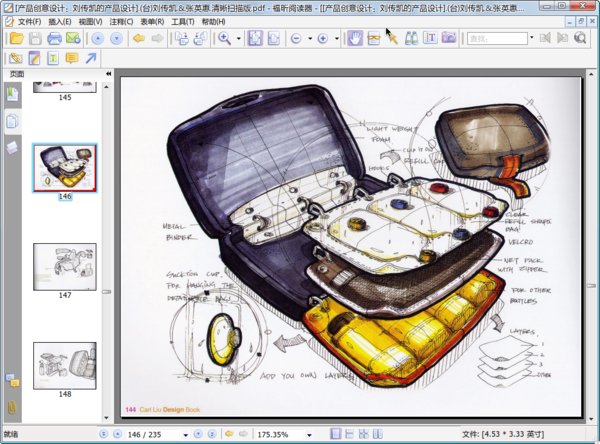Toggle the layers side panel
600x444 pixels.
[12, 147]
